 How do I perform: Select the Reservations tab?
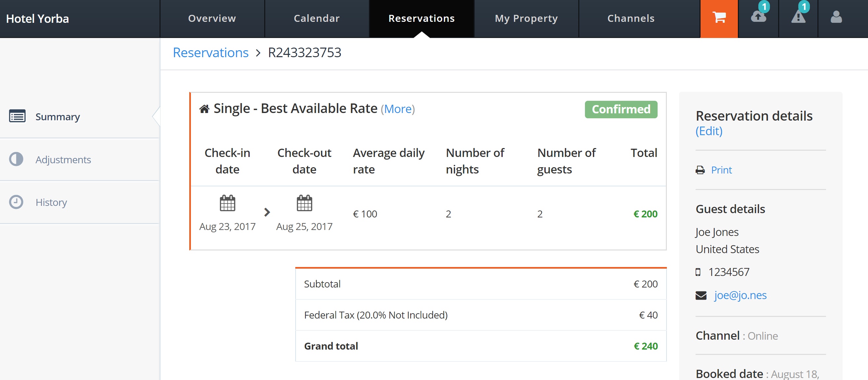point(421,18)
